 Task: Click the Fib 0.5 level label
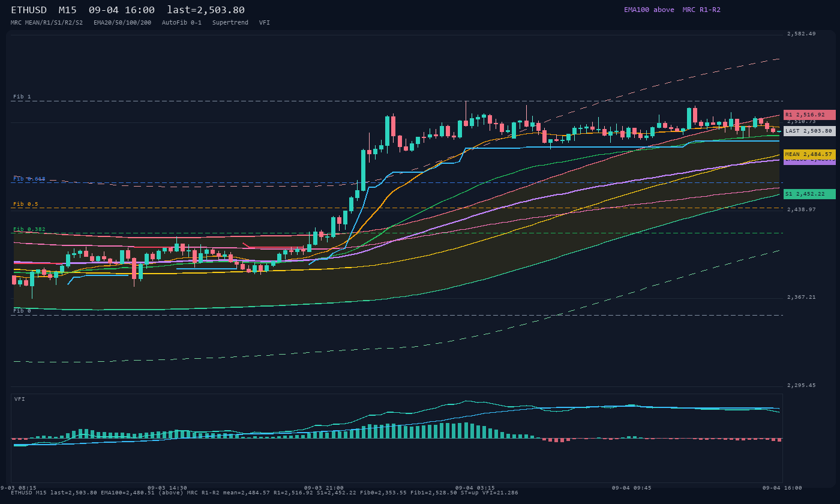pos(26,204)
